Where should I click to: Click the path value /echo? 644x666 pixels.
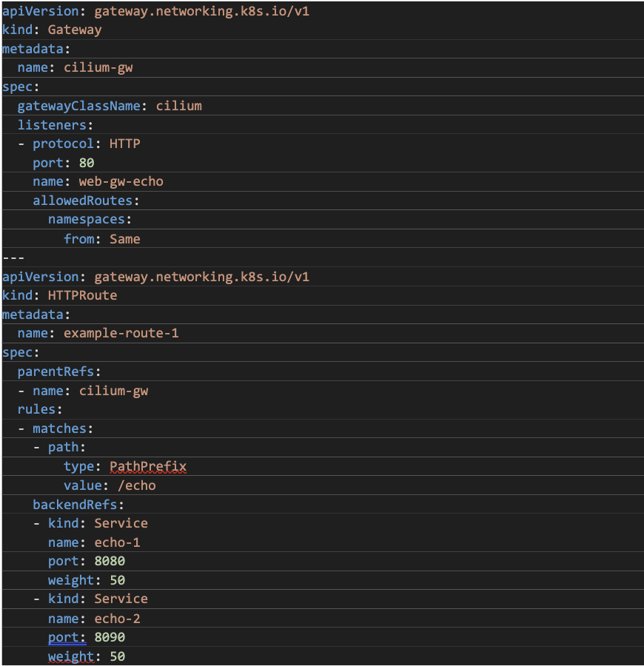133,485
